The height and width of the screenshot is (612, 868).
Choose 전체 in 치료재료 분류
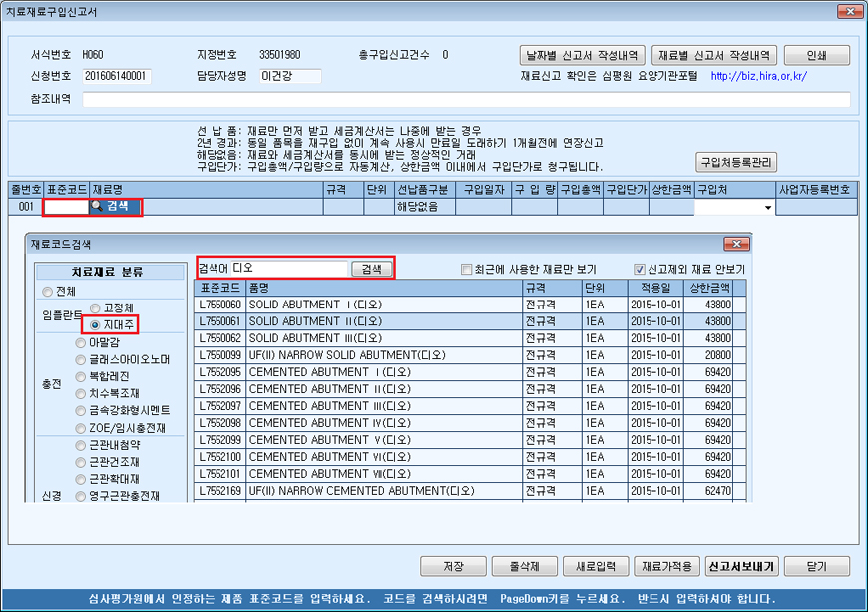(47, 292)
